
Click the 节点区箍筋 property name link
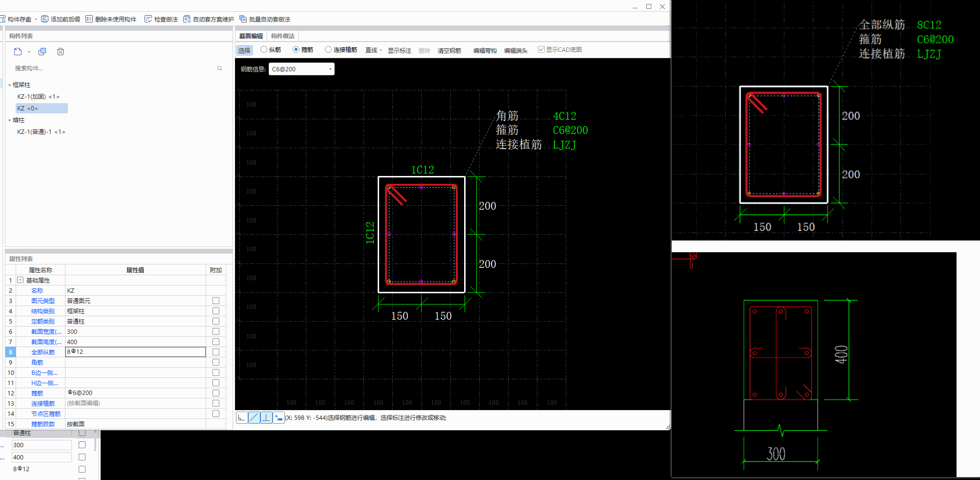coord(46,414)
